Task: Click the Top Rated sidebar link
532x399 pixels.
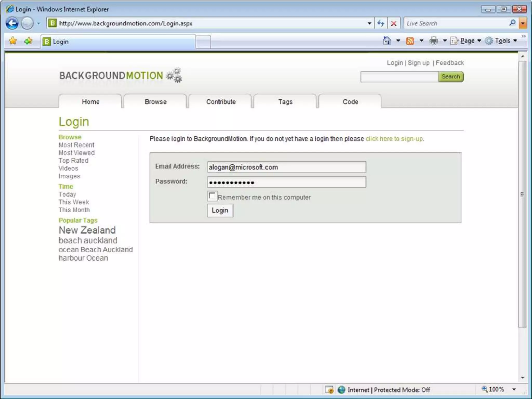Action: 73,161
